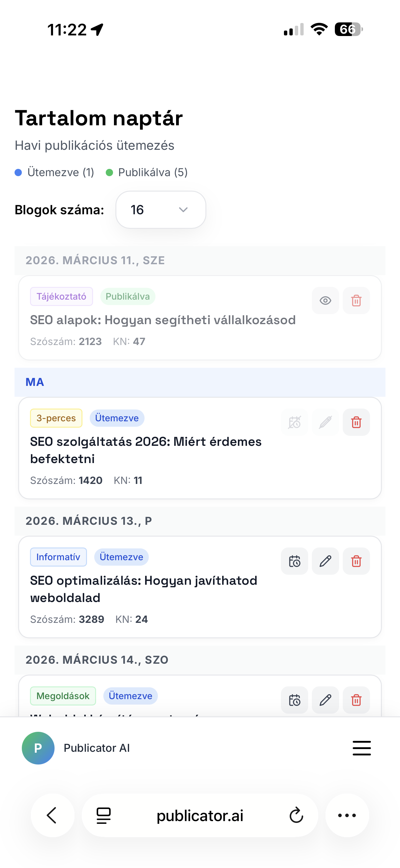Open the publicator.ai address bar
Viewport: 400px width, 868px height.
pyautogui.click(x=200, y=815)
